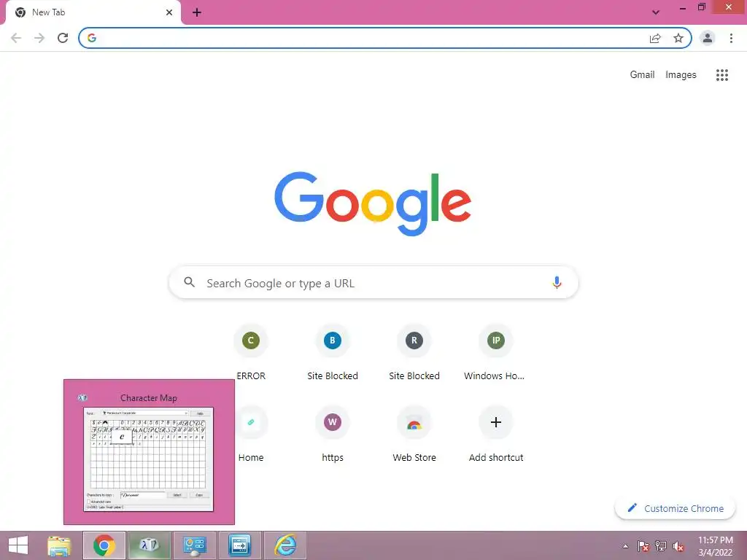Open the Action Center flag icon

643,546
